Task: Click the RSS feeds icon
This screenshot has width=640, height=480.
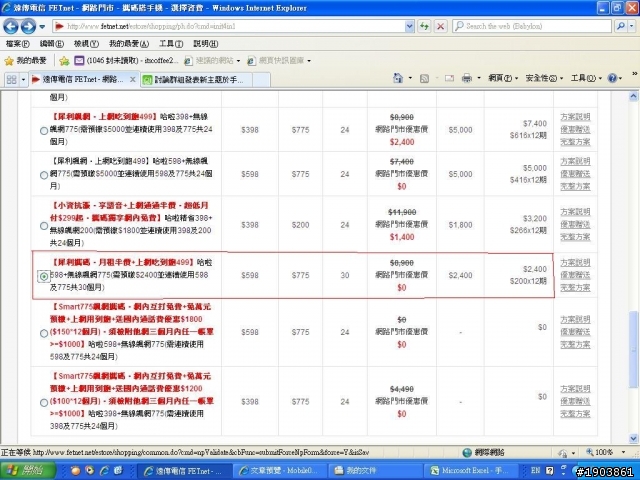Action: 424,78
